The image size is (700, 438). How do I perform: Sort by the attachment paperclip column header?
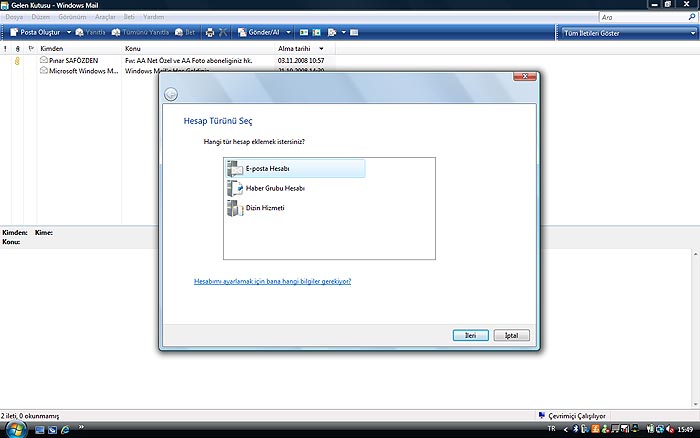point(17,48)
